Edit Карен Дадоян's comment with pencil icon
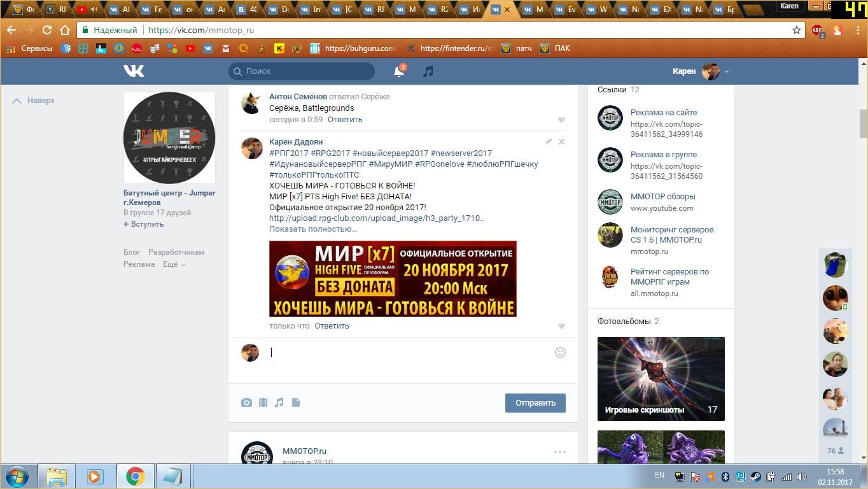This screenshot has width=868, height=489. (549, 141)
